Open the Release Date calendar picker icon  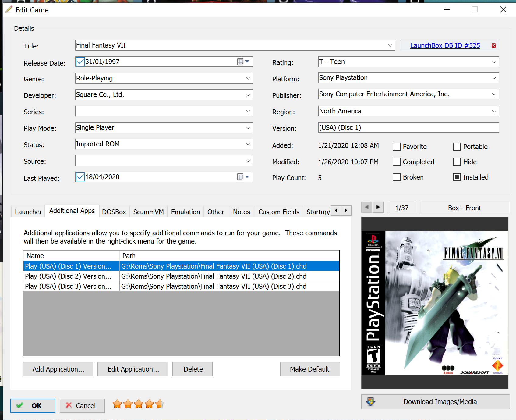(243, 62)
